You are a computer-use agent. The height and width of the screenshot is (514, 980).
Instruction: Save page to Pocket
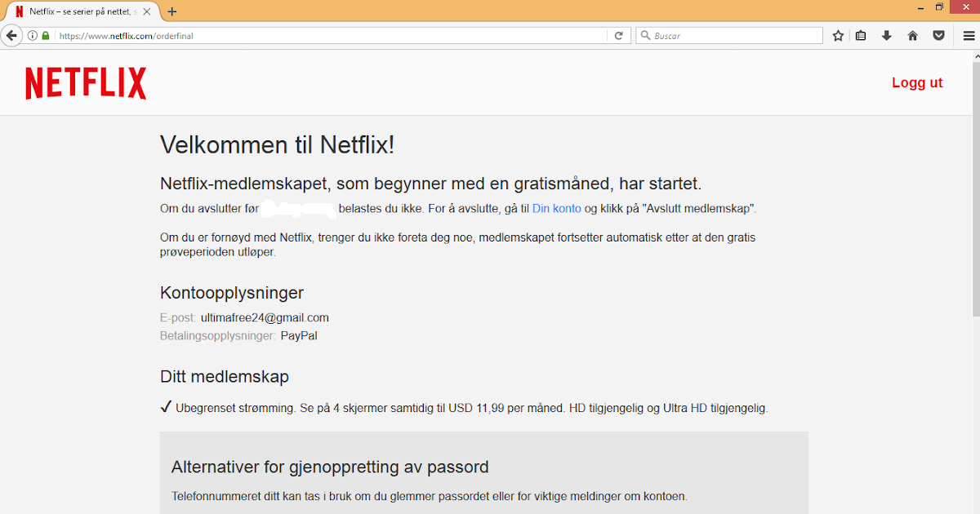tap(938, 35)
